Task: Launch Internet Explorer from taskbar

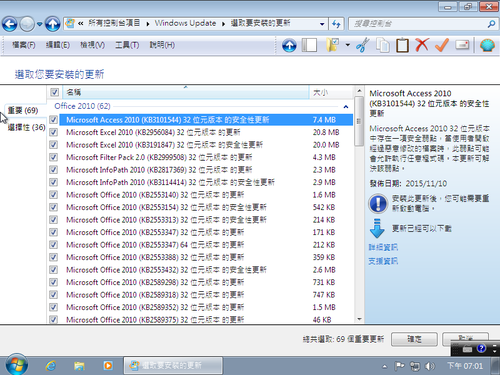Action: point(51,366)
